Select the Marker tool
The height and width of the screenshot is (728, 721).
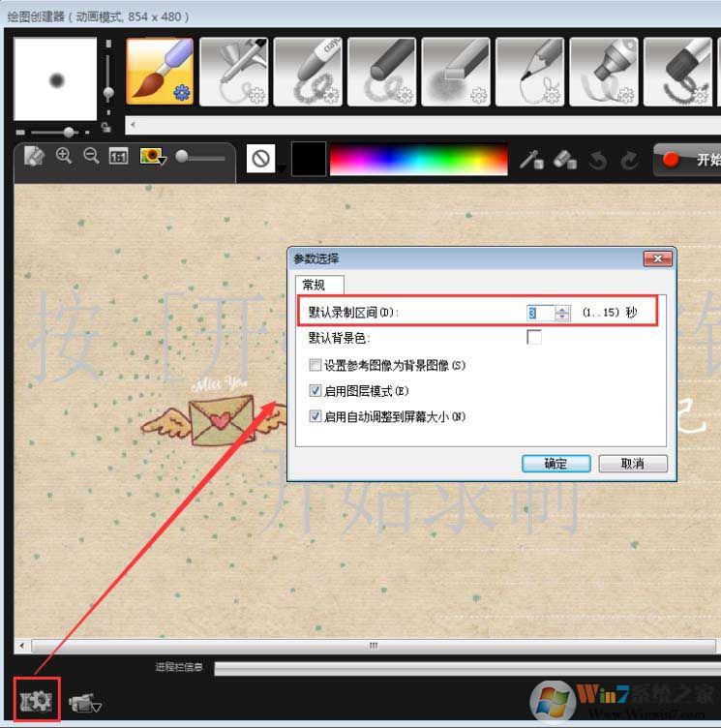click(604, 72)
